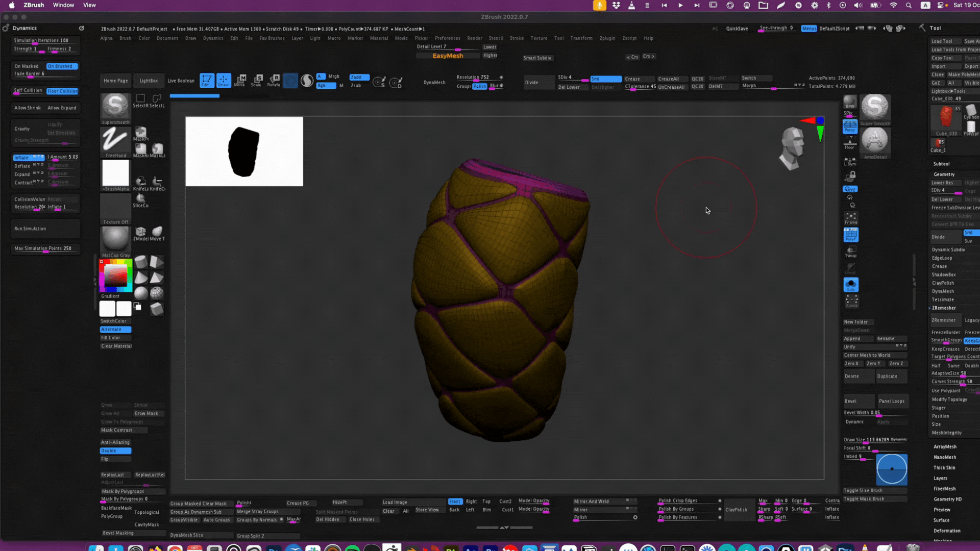Open the Zplugin menu
This screenshot has width=980, height=551.
point(607,38)
